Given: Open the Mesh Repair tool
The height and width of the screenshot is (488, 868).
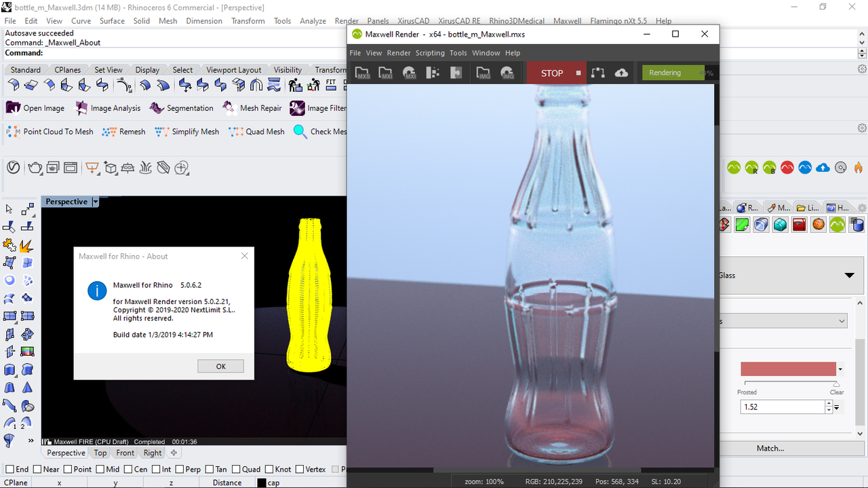Looking at the screenshot, I should click(252, 108).
